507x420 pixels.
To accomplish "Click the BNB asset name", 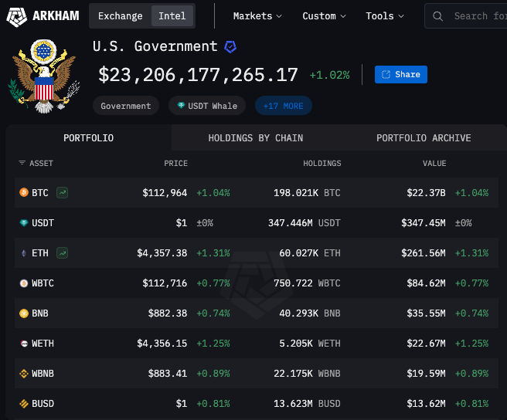I will 40,313.
